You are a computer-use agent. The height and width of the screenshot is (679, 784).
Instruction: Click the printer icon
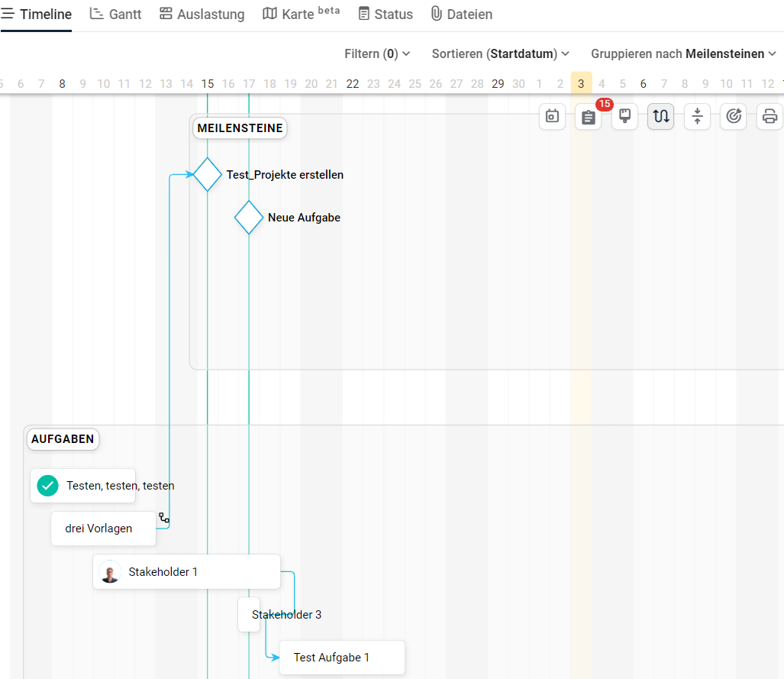coord(769,117)
